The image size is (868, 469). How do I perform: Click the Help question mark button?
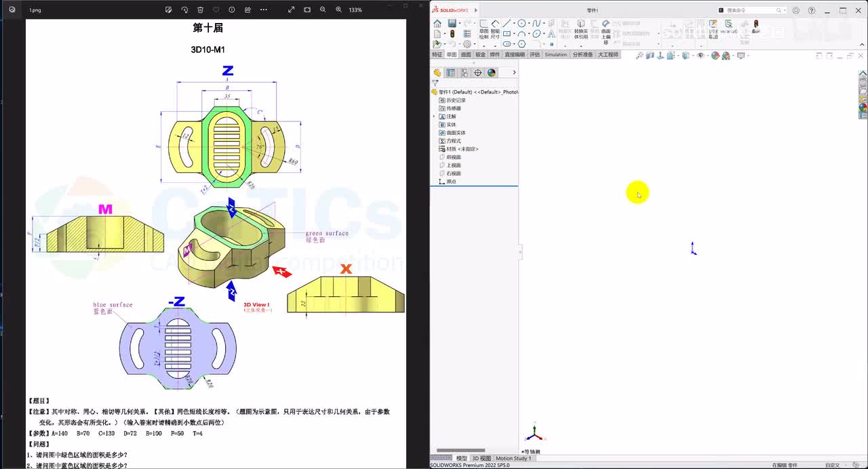812,11
